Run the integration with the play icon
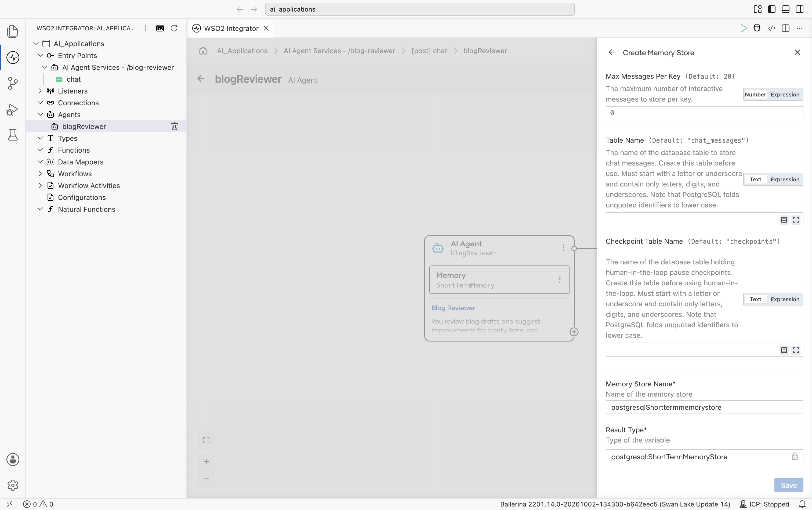 743,28
